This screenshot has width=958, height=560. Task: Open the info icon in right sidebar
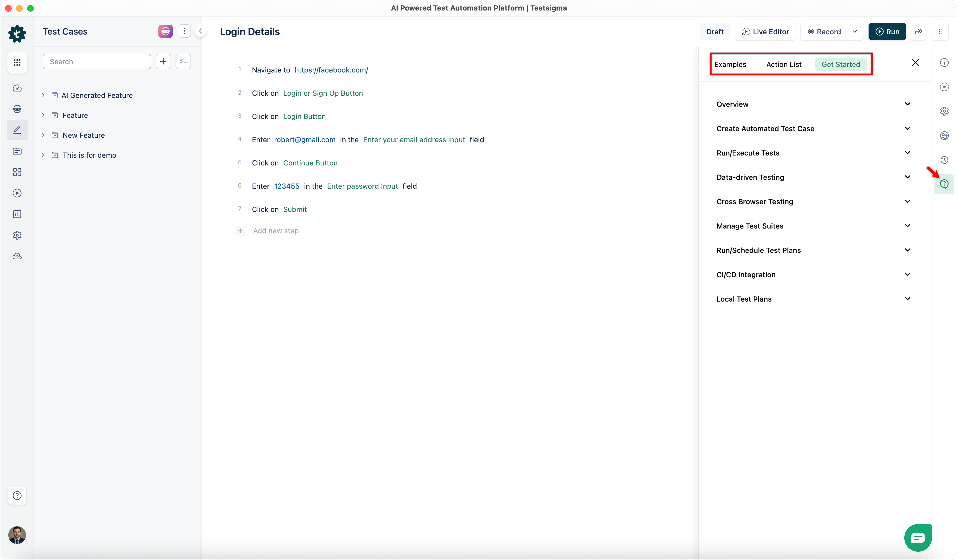coord(944,63)
